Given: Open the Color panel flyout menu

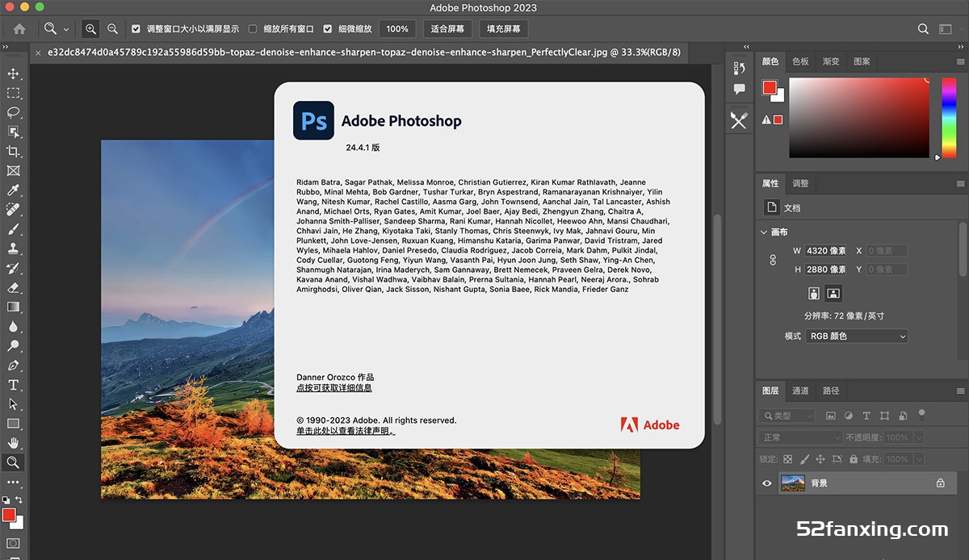Looking at the screenshot, I should click(x=959, y=61).
